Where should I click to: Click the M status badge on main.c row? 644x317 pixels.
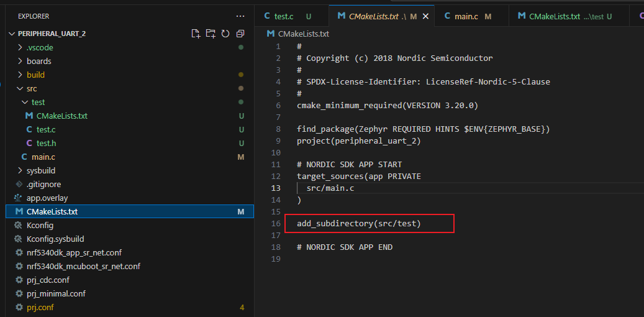click(x=241, y=157)
